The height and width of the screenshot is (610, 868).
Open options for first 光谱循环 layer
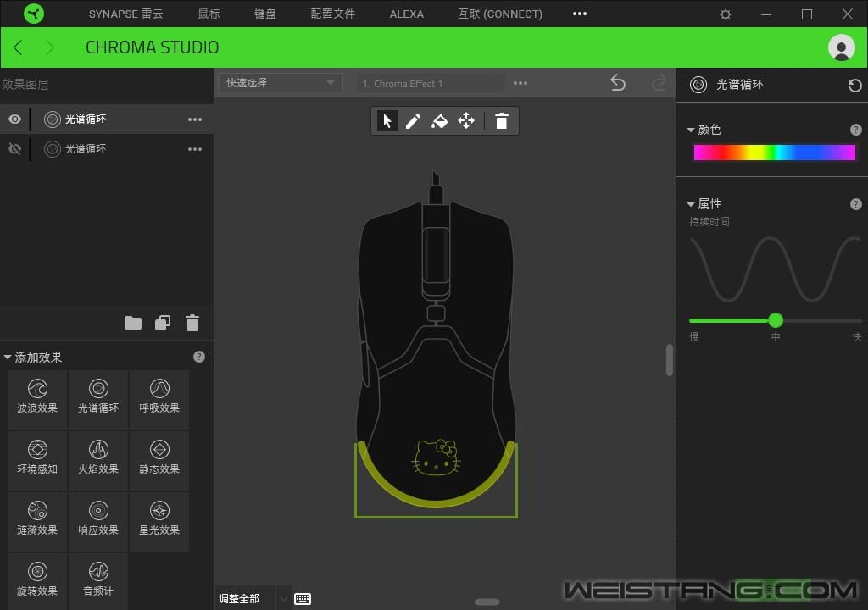pyautogui.click(x=195, y=119)
